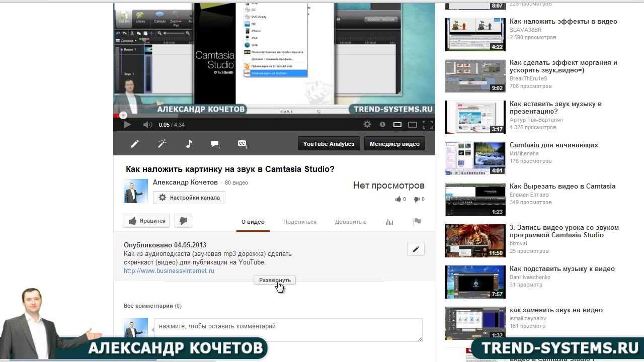Open the player settings gear icon
644x362 pixels.
[367, 124]
